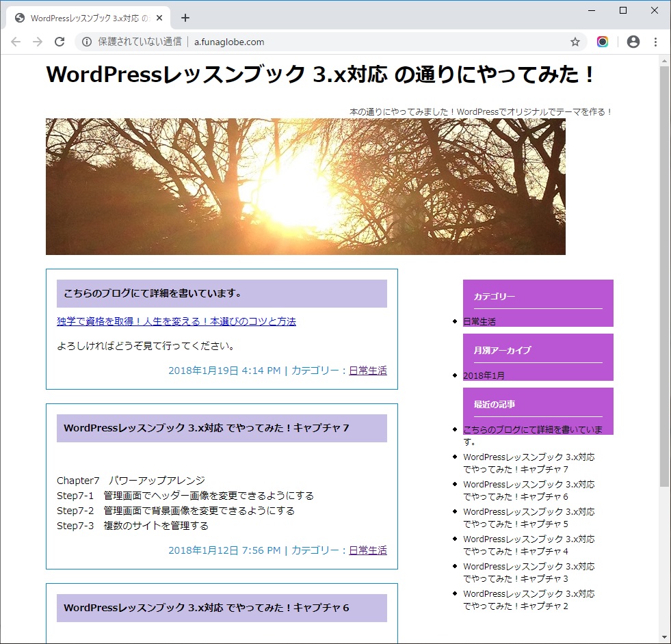Image resolution: width=671 pixels, height=644 pixels.
Task: Click the text よろしければどうぞ見て行ってください。
Action: tap(147, 346)
